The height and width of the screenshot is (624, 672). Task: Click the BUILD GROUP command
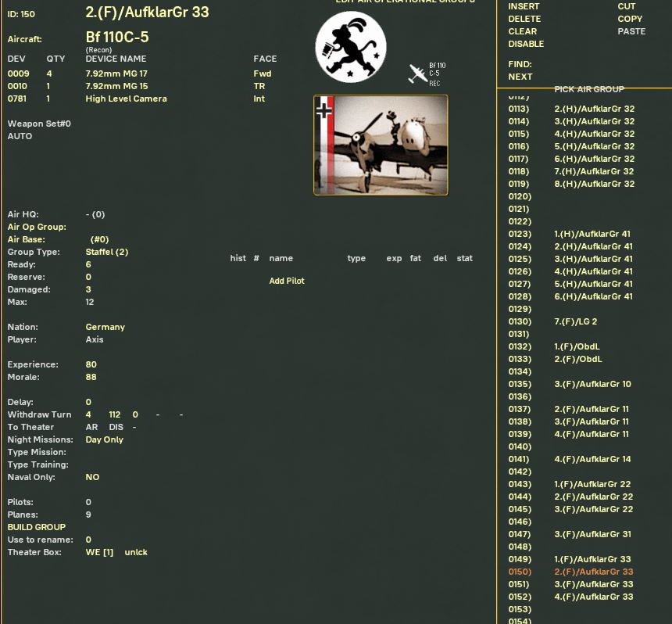37,527
